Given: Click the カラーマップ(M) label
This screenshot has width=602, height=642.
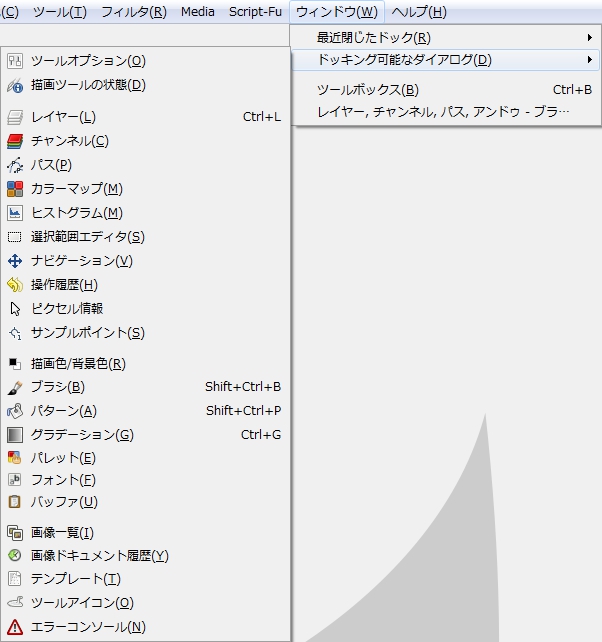Looking at the screenshot, I should tap(77, 189).
